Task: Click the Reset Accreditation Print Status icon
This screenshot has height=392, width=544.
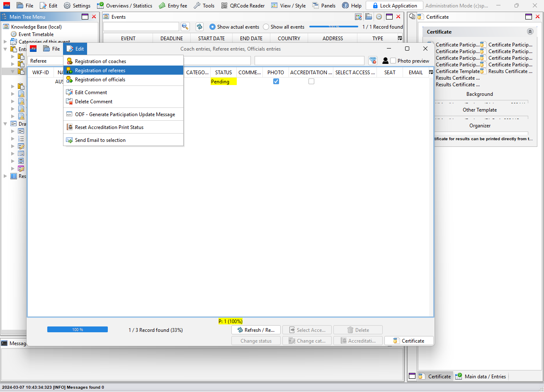Action: (70, 127)
